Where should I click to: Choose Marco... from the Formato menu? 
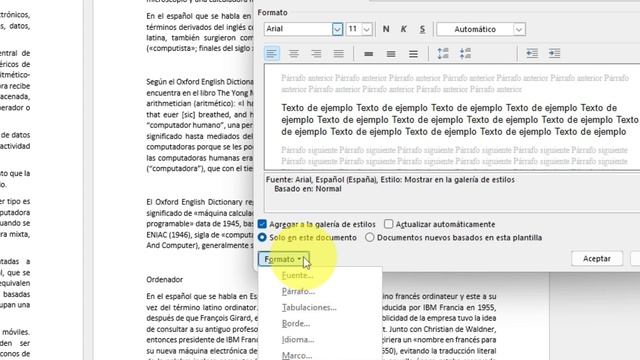point(297,356)
